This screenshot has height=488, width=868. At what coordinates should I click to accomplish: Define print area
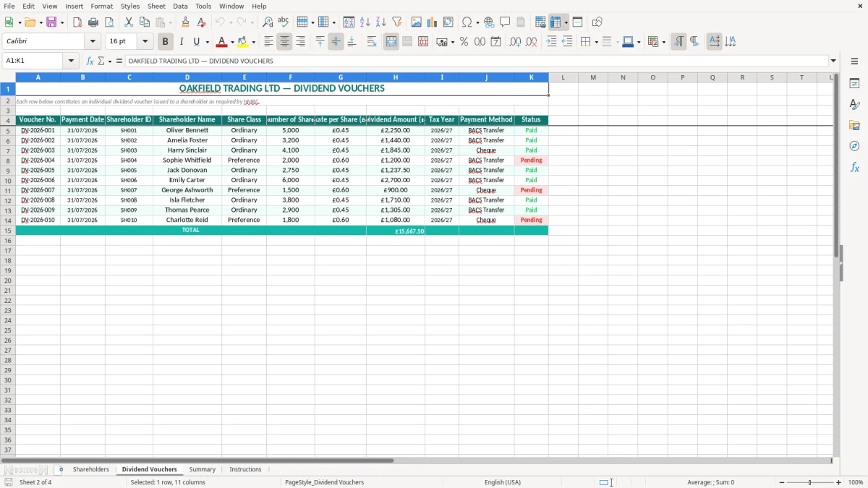540,22
